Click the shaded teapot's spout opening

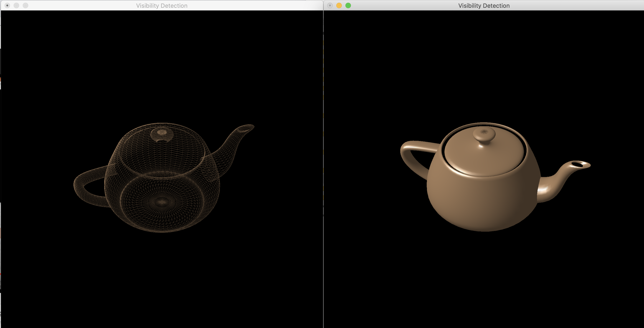[x=578, y=165]
